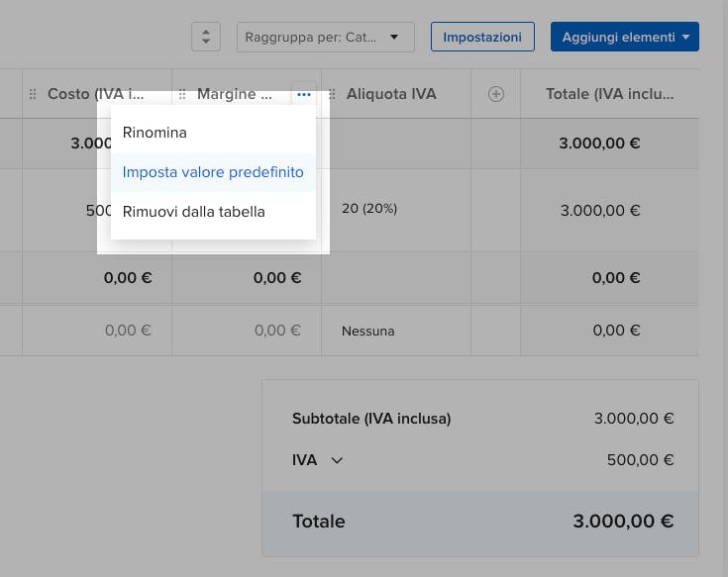Click the Aliquota IVA column header
Image resolution: width=728 pixels, height=577 pixels.
[x=391, y=94]
